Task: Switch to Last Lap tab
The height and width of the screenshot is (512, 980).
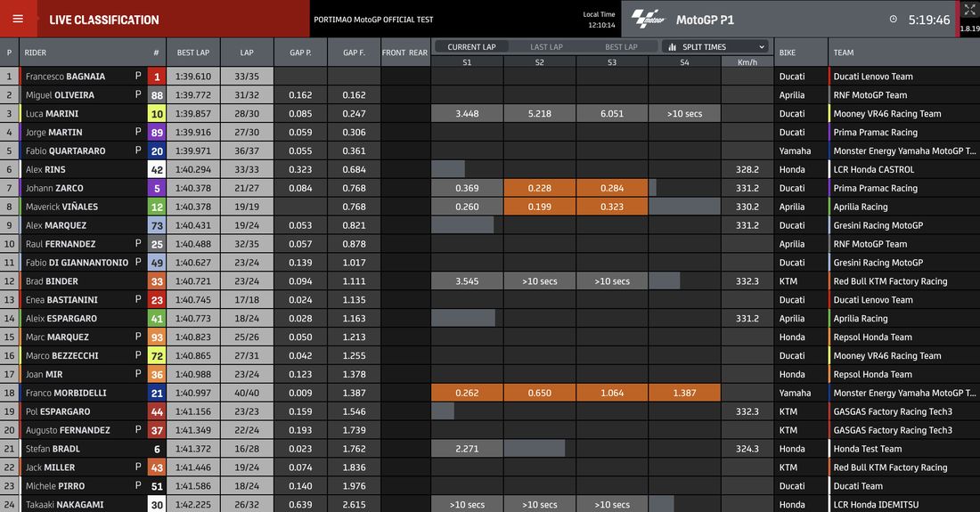Action: click(546, 47)
